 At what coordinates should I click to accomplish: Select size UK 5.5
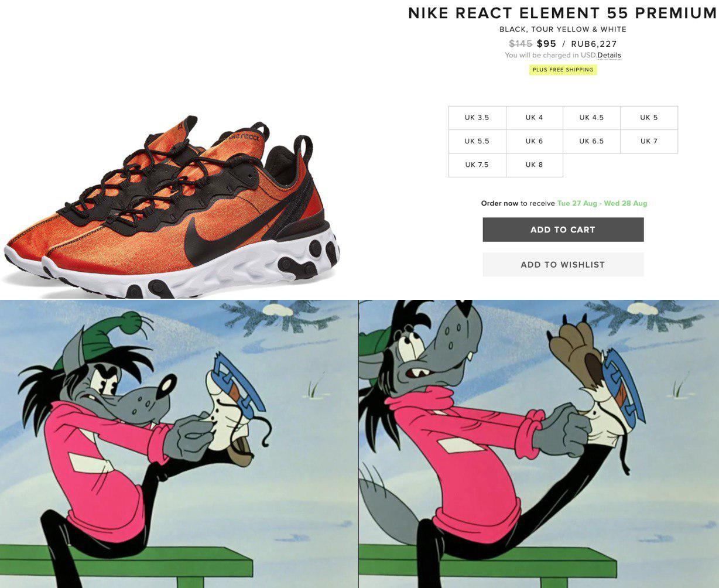click(x=477, y=141)
